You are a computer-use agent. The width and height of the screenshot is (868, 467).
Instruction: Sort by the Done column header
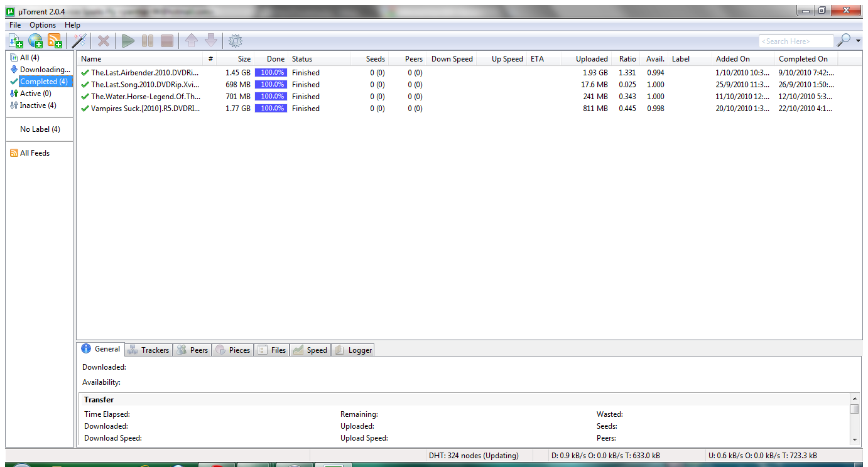pos(271,59)
